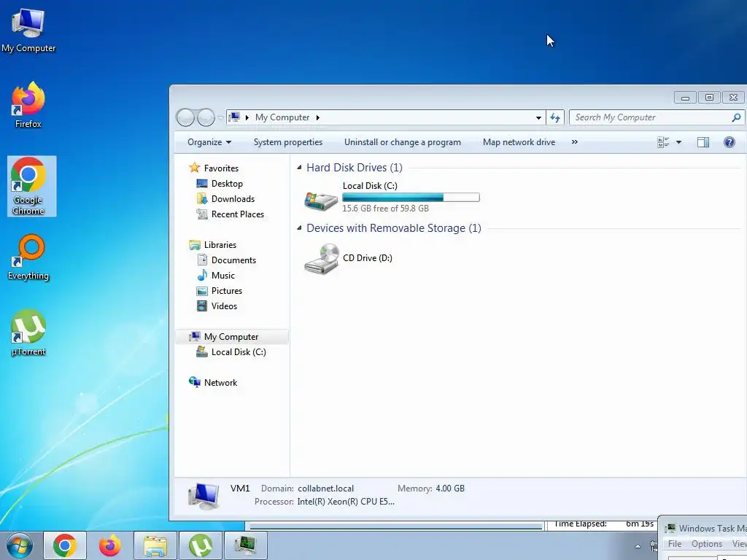Collapse Devices with Removable Storage group
Screen dimensions: 747x560
click(299, 228)
